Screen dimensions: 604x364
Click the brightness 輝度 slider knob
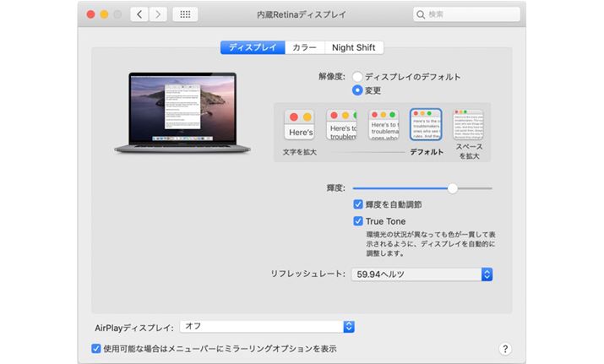[x=453, y=188]
